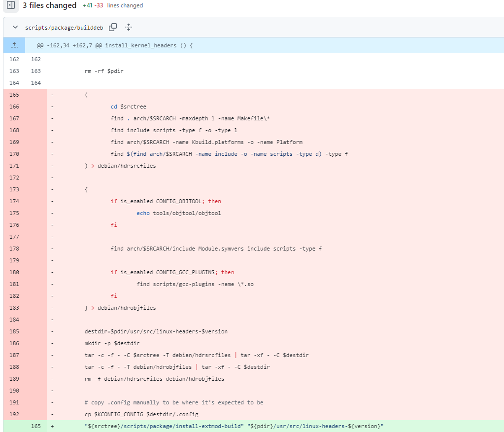This screenshot has height=432, width=504.
Task: Click the 'rm -rf $pdir' code line
Action: [x=104, y=71]
